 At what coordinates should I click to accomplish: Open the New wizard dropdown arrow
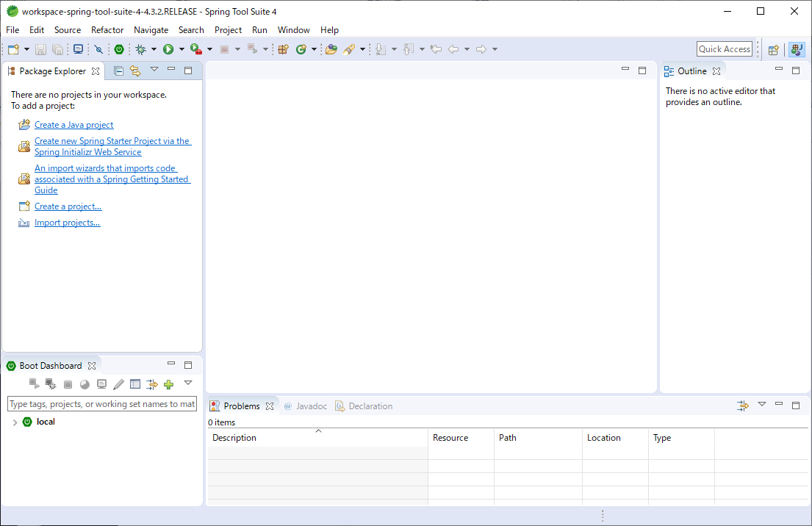[26, 49]
